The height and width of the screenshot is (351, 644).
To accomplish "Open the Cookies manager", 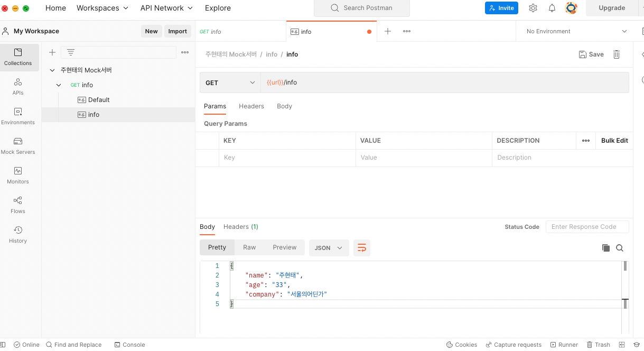I will [462, 345].
